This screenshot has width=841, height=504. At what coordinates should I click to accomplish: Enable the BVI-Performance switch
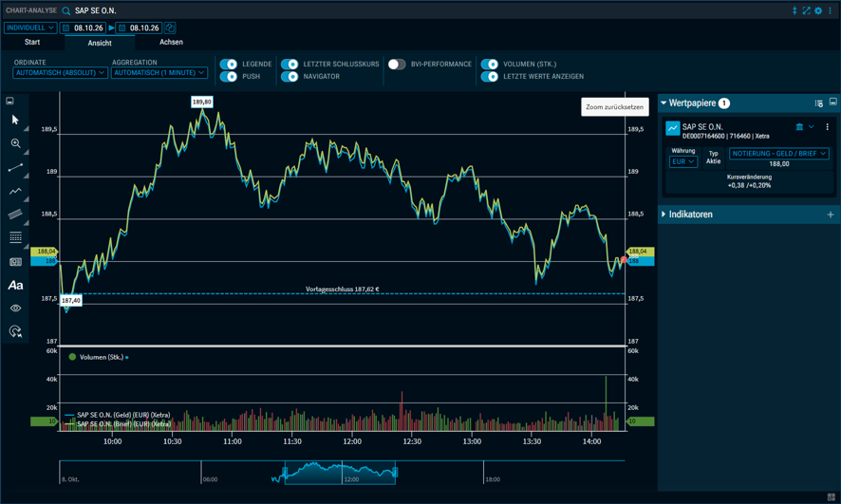coord(397,64)
